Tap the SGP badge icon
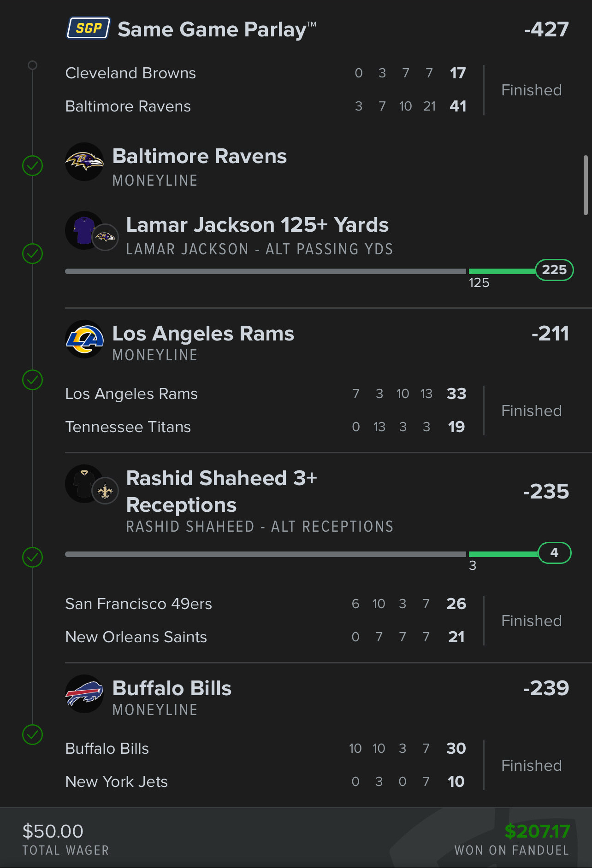592x868 pixels. pyautogui.click(x=89, y=29)
